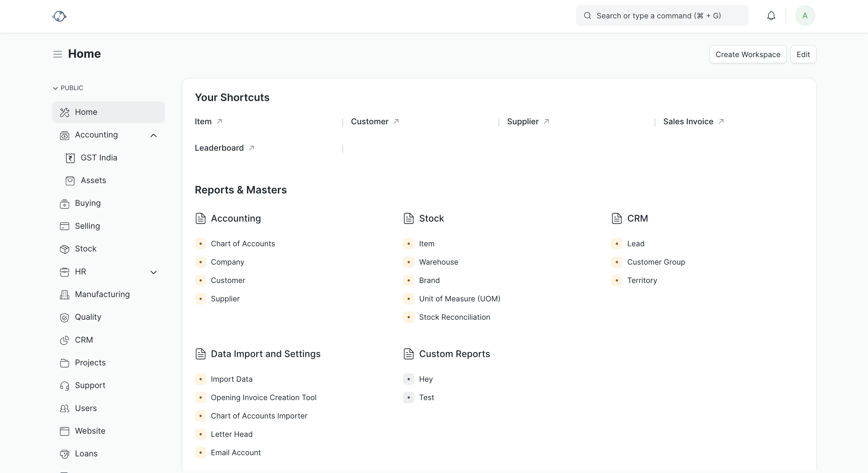This screenshot has width=868, height=473.
Task: Expand the HR sidebar group
Action: tap(154, 272)
